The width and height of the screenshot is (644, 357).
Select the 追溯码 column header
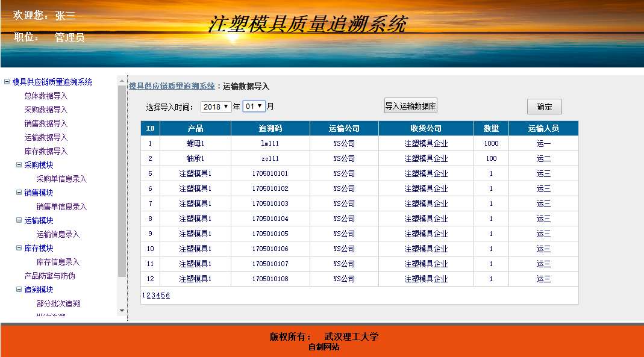point(270,128)
